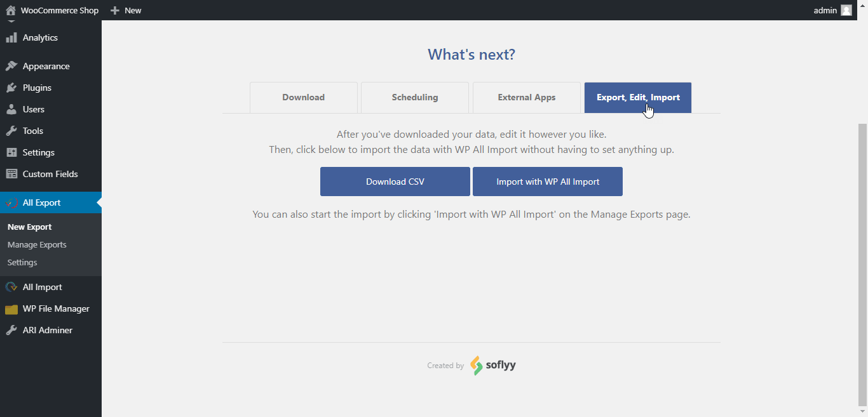Click the "What's next?" heading
The width and height of the screenshot is (868, 417).
point(471,55)
